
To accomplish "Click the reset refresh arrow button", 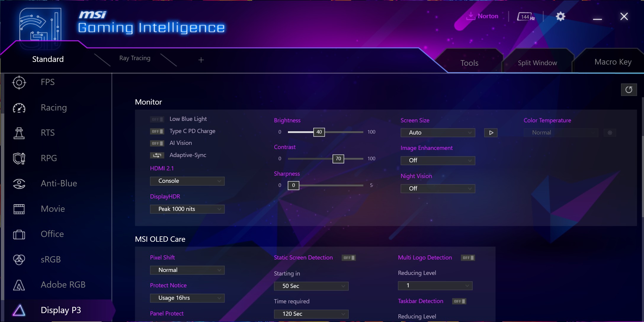I will pyautogui.click(x=629, y=89).
